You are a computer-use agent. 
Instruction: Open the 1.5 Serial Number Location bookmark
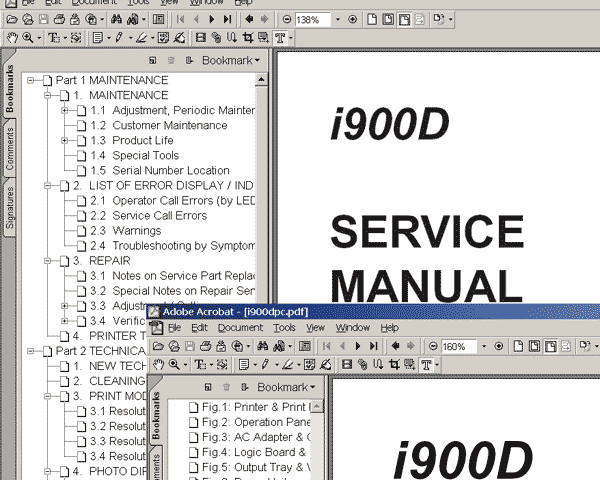tap(160, 170)
